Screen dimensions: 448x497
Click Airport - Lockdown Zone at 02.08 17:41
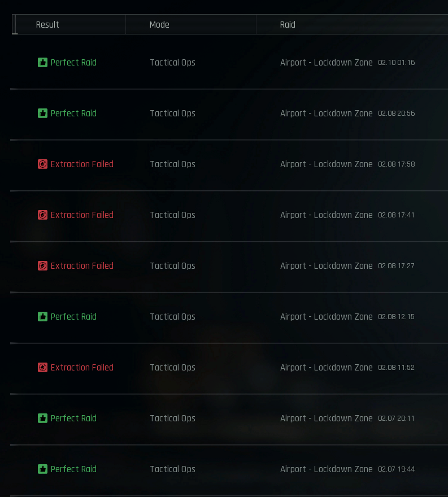(326, 215)
